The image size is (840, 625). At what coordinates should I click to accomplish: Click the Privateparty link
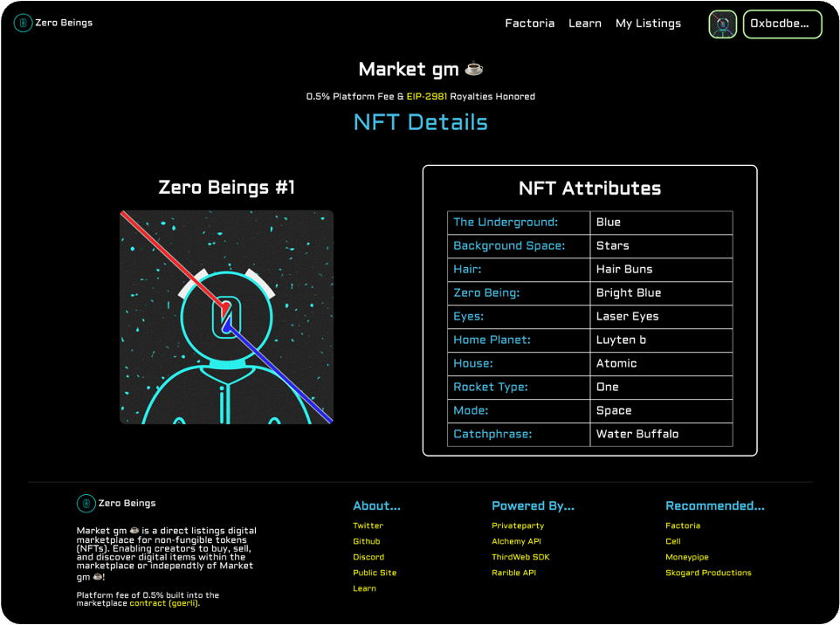[x=517, y=526]
